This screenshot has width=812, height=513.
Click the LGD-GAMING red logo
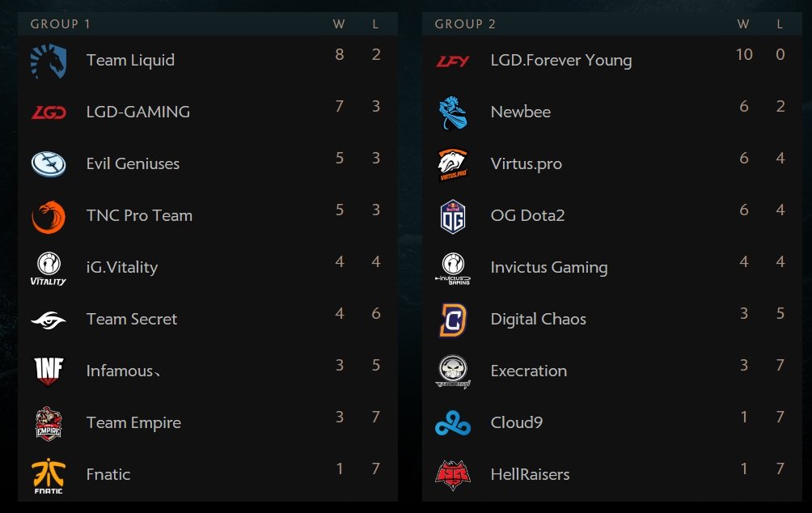(x=49, y=112)
